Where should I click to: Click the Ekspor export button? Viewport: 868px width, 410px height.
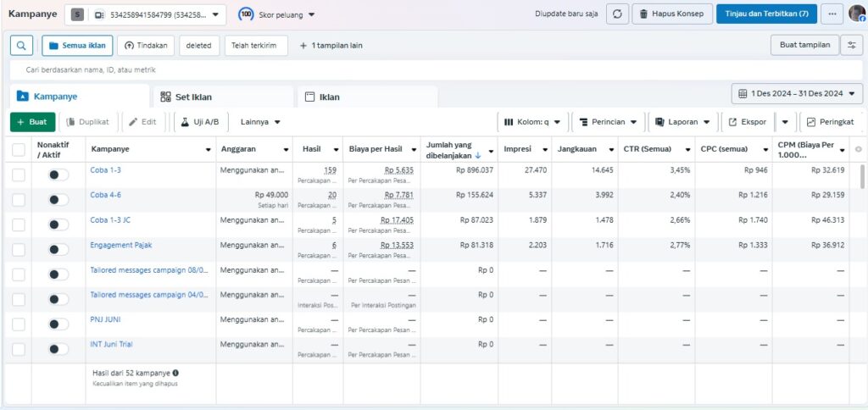(747, 122)
